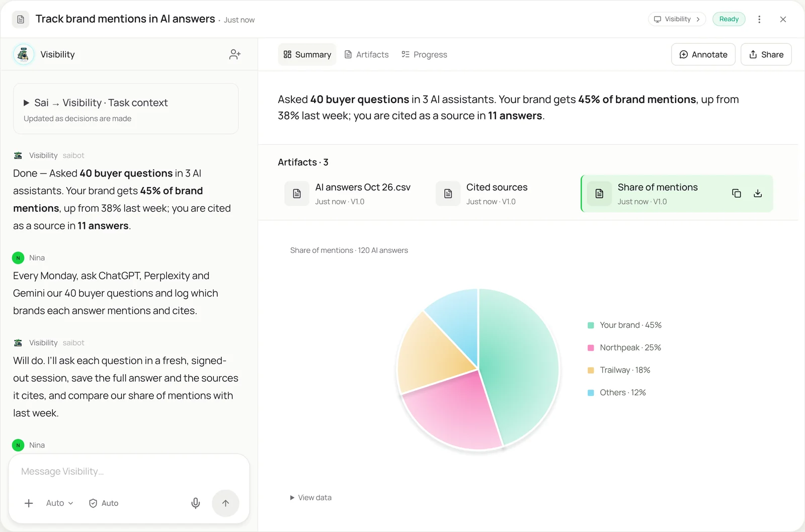This screenshot has width=805, height=532.
Task: Click the Annotate button
Action: pos(703,54)
